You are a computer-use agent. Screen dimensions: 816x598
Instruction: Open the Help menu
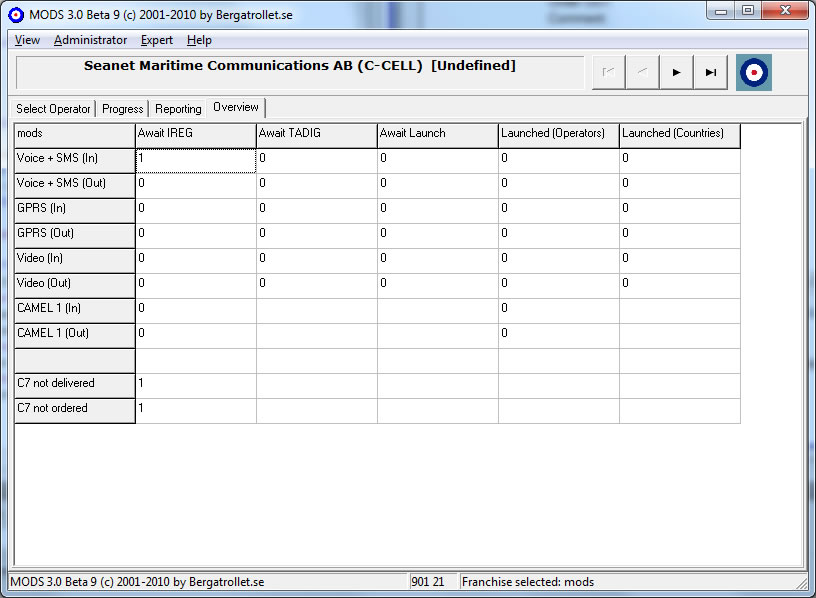click(x=199, y=40)
